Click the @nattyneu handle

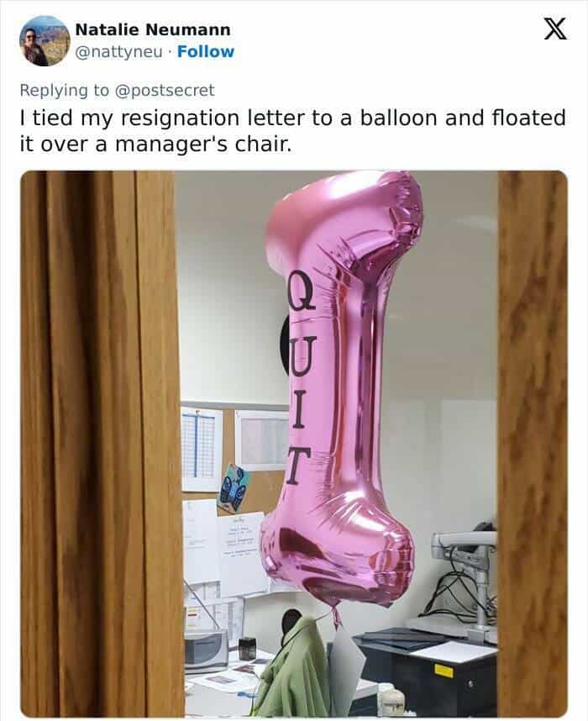click(118, 51)
